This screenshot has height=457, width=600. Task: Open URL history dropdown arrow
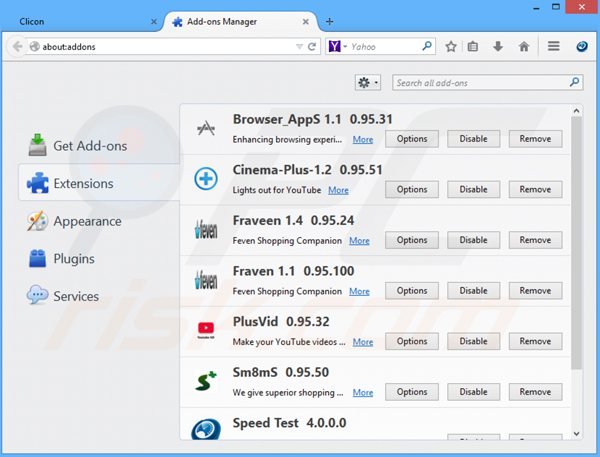[299, 47]
